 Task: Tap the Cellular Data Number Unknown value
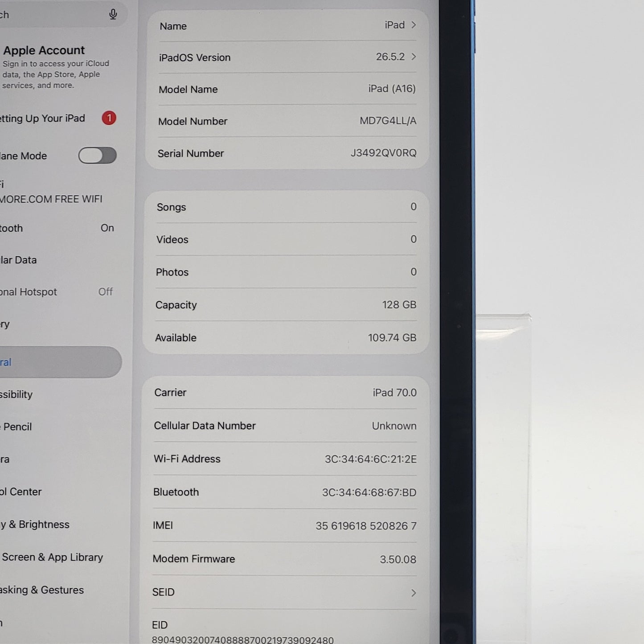394,426
